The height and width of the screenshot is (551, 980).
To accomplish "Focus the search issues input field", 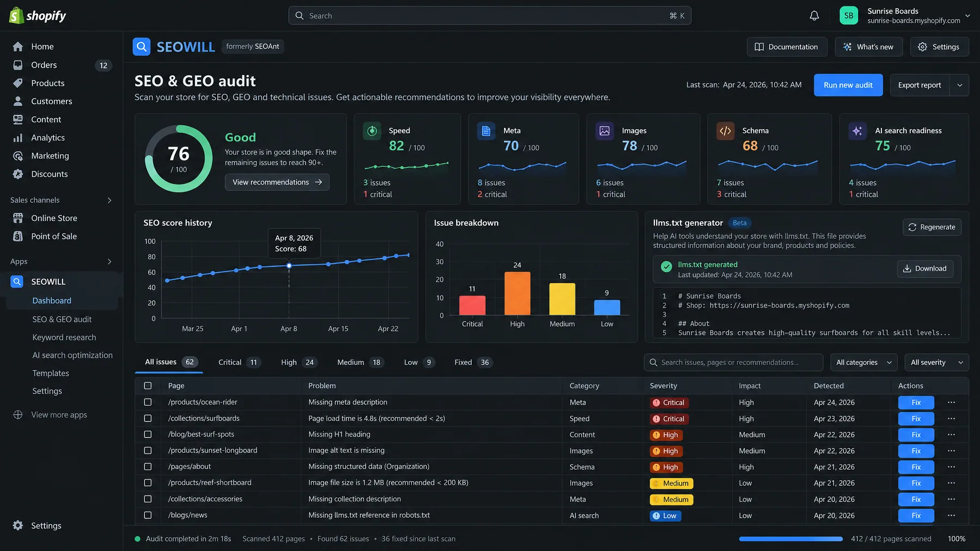I will [733, 363].
